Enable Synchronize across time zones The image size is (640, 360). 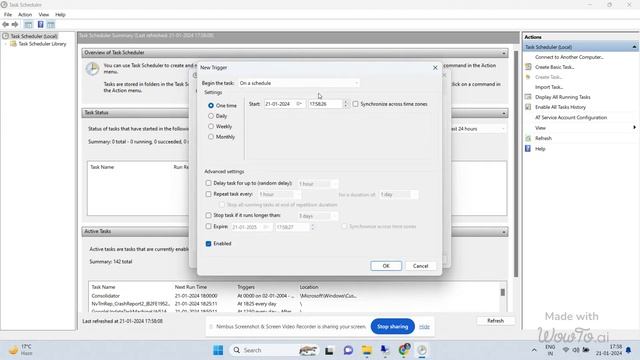point(356,104)
